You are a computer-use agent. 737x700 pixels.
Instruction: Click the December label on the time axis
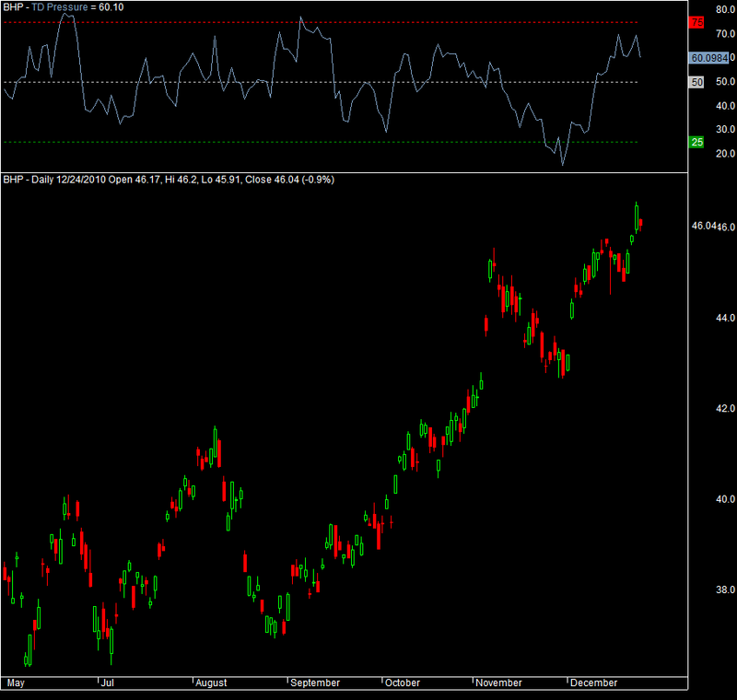tap(593, 682)
